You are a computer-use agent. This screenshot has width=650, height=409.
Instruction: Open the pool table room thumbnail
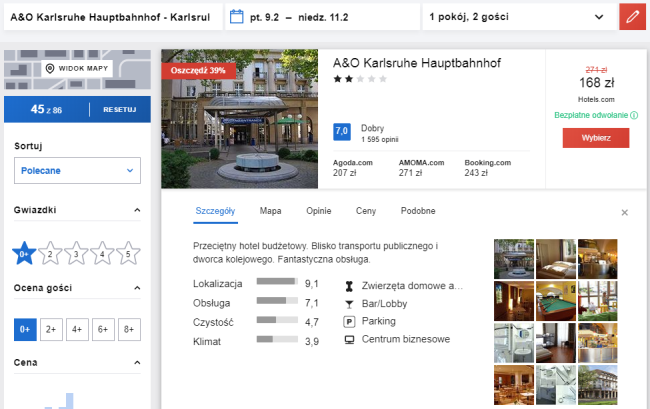click(556, 301)
